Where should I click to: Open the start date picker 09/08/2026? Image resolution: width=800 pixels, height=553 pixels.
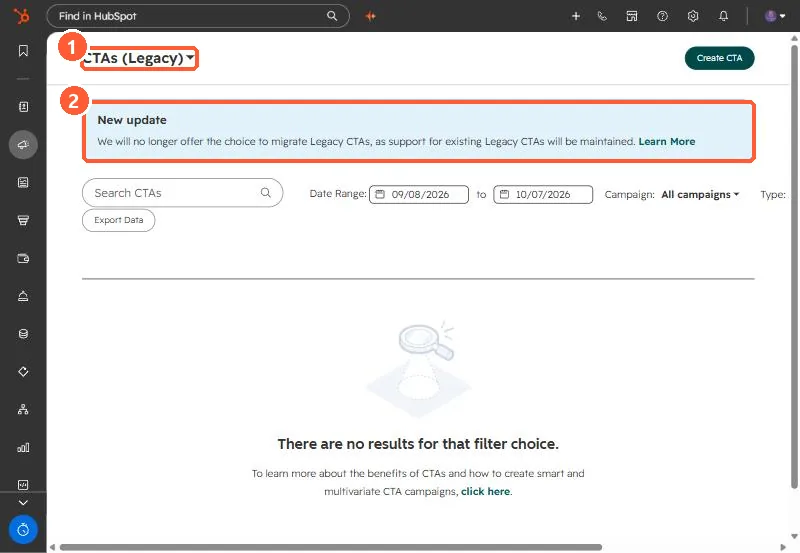click(x=419, y=194)
